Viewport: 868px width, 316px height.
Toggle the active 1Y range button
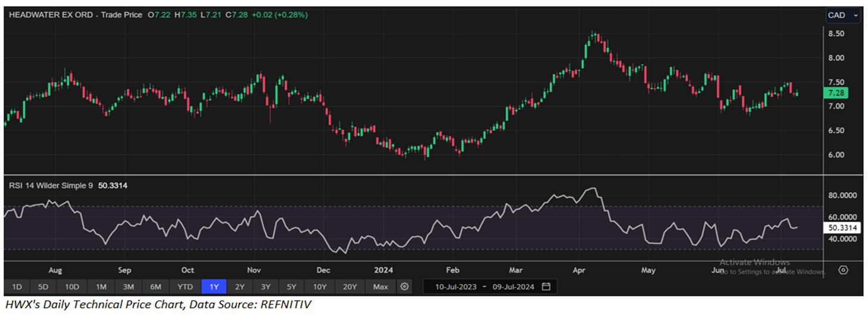(214, 287)
